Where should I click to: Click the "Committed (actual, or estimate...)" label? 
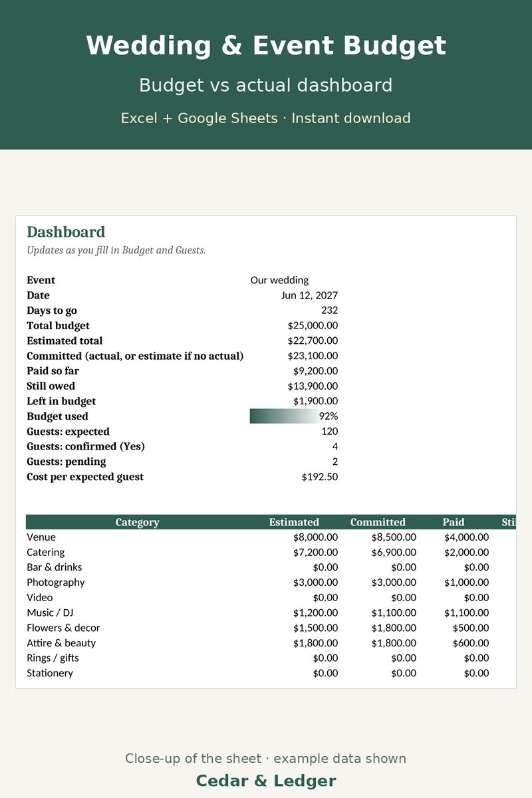click(135, 356)
